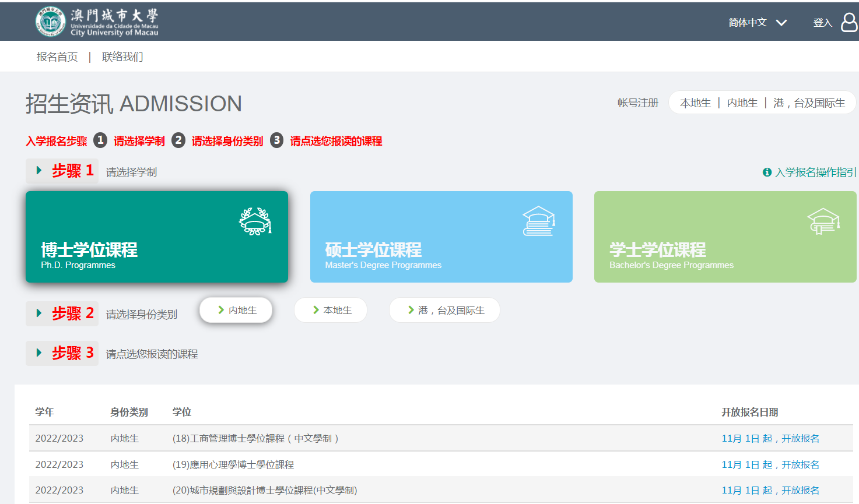
Task: Click the laurel cap icon on Ph.D. card
Action: (255, 221)
